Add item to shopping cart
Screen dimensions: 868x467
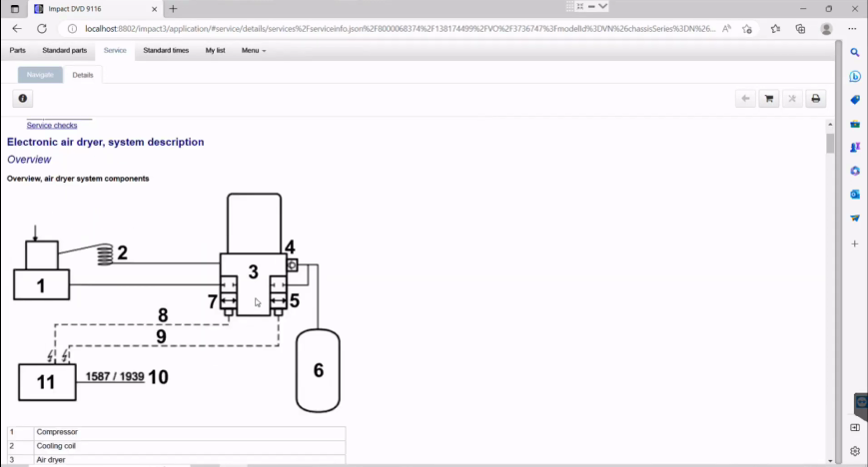[x=768, y=99]
